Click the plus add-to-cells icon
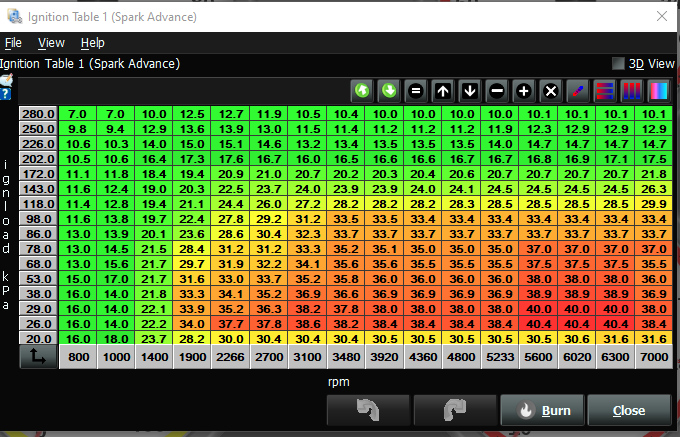Image resolution: width=680 pixels, height=437 pixels. tap(523, 90)
